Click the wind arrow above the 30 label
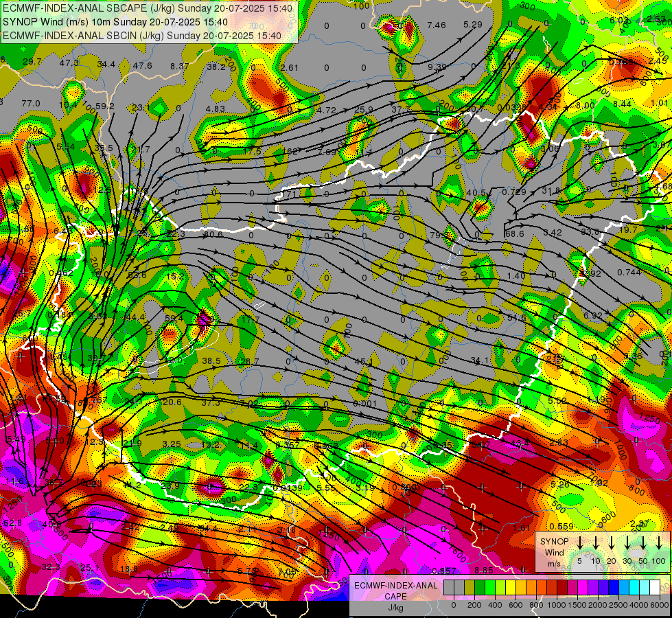The image size is (672, 618). point(627,543)
